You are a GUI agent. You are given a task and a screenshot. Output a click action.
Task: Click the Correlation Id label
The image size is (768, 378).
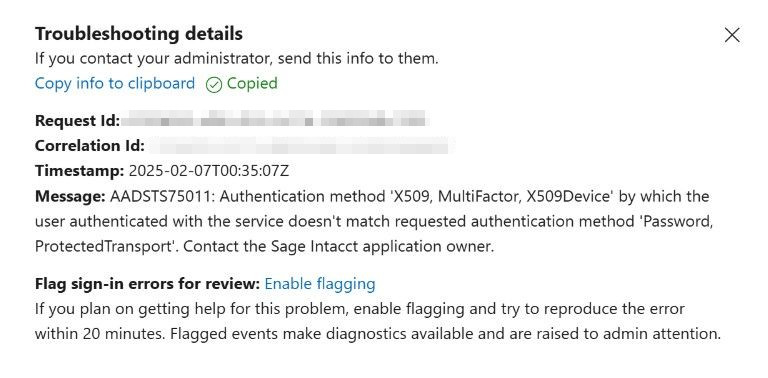tap(90, 145)
